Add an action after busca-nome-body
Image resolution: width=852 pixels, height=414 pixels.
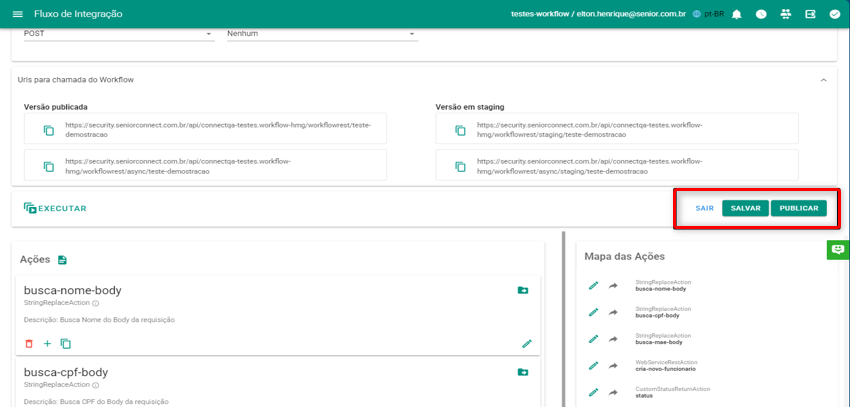[47, 343]
